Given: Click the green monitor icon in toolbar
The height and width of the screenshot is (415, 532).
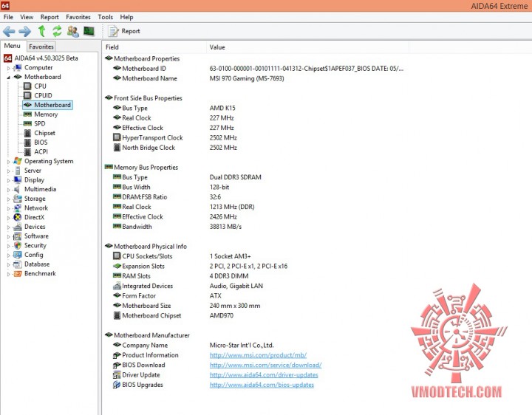Looking at the screenshot, I should tap(89, 31).
